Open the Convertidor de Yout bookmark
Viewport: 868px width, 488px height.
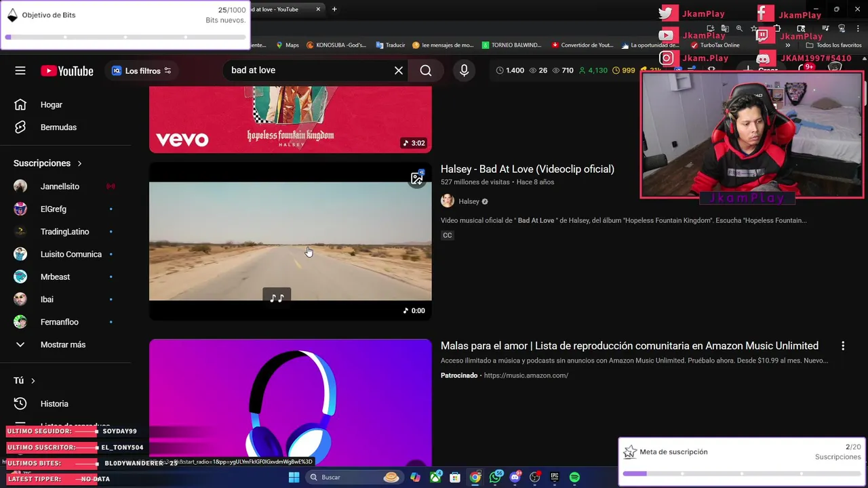pyautogui.click(x=583, y=45)
